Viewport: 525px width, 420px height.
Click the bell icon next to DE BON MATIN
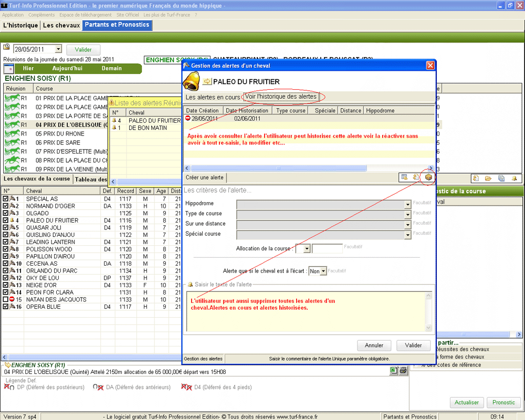click(x=114, y=128)
